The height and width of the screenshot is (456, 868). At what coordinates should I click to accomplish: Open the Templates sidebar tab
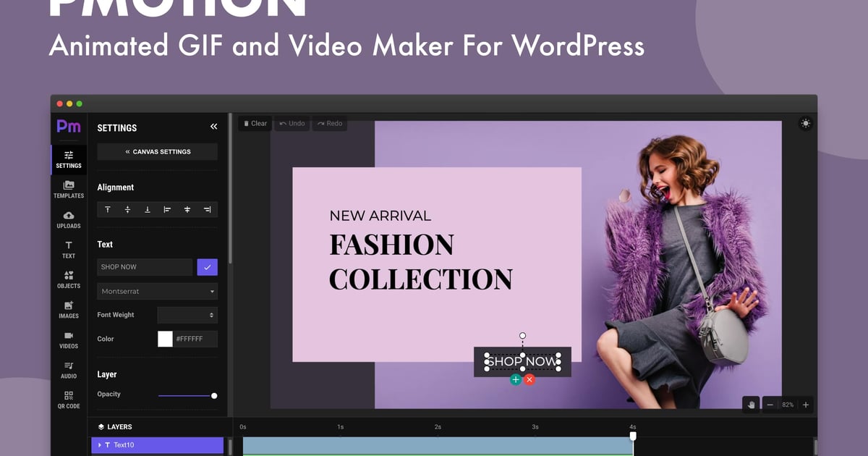point(69,190)
